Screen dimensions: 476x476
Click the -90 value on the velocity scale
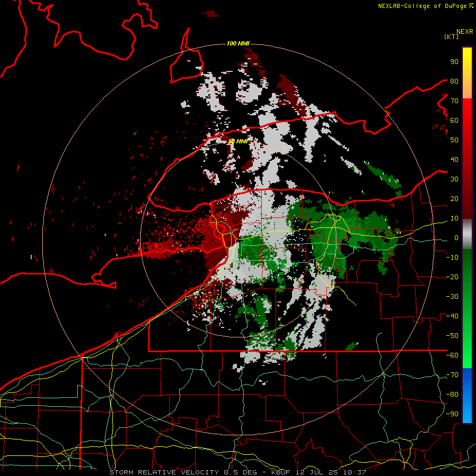pyautogui.click(x=452, y=414)
